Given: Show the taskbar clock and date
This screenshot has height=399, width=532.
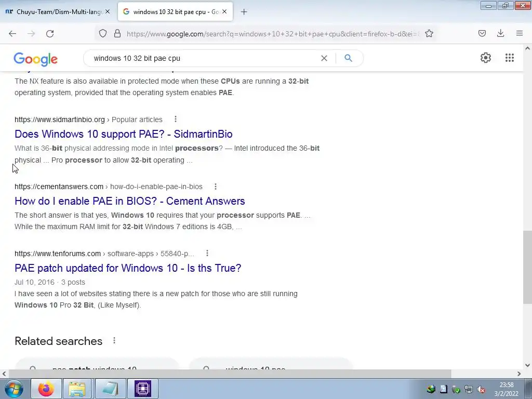Looking at the screenshot, I should 506,389.
